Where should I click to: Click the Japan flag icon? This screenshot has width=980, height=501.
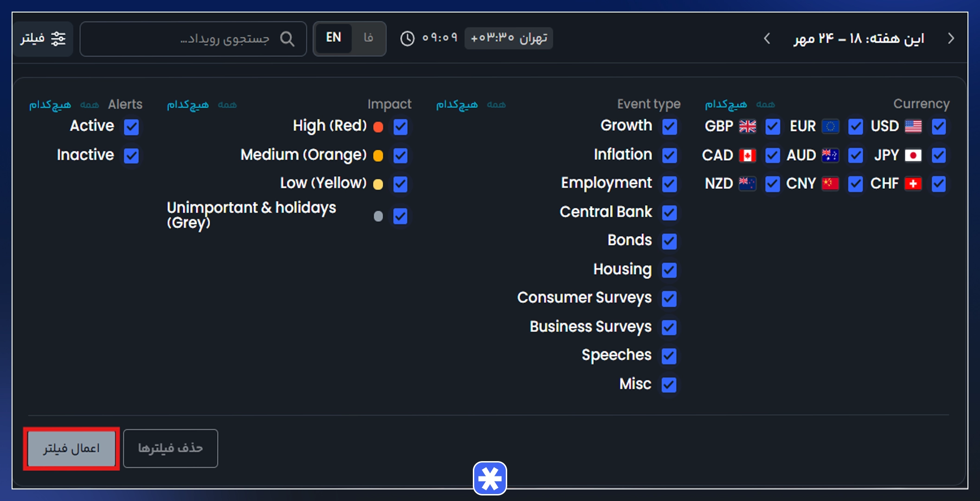[913, 155]
